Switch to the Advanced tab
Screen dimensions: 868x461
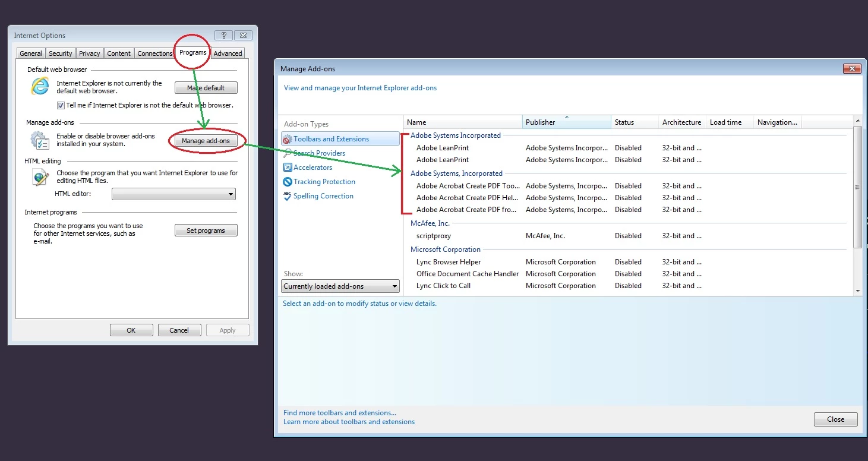point(228,53)
